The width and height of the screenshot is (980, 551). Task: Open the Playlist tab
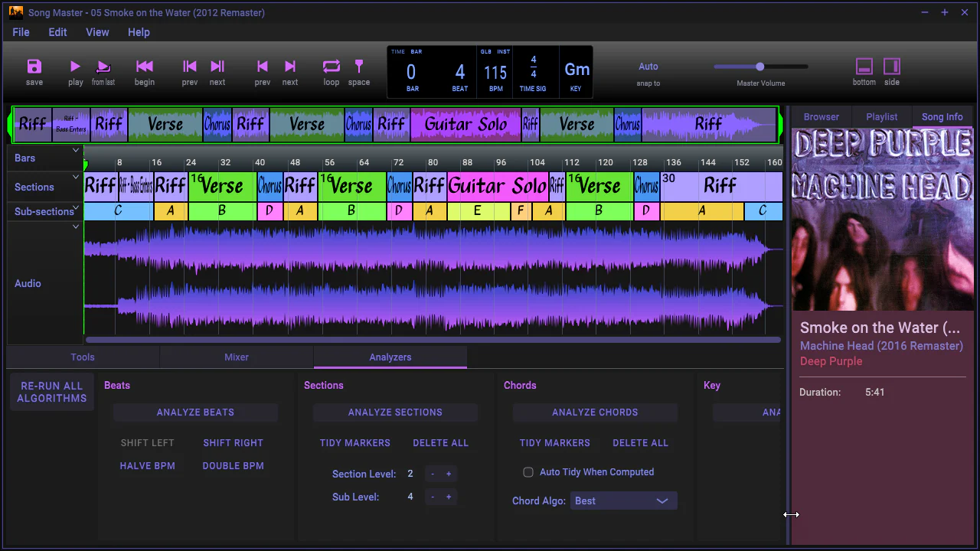pyautogui.click(x=882, y=117)
